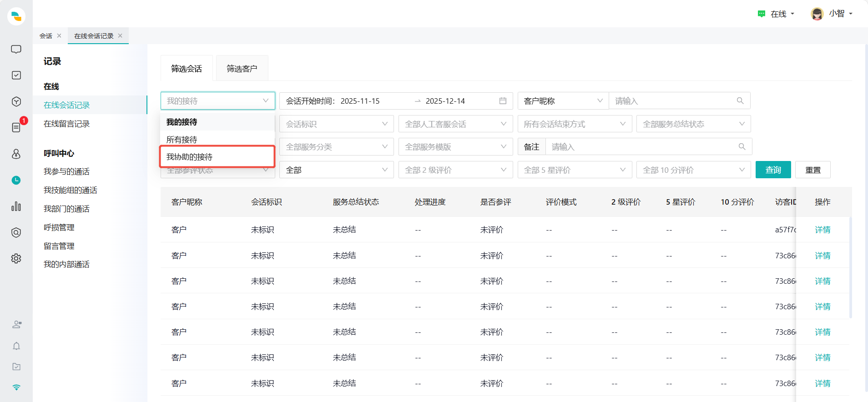Expand the 我的接待 reception dropdown
The width and height of the screenshot is (868, 402).
(x=218, y=101)
